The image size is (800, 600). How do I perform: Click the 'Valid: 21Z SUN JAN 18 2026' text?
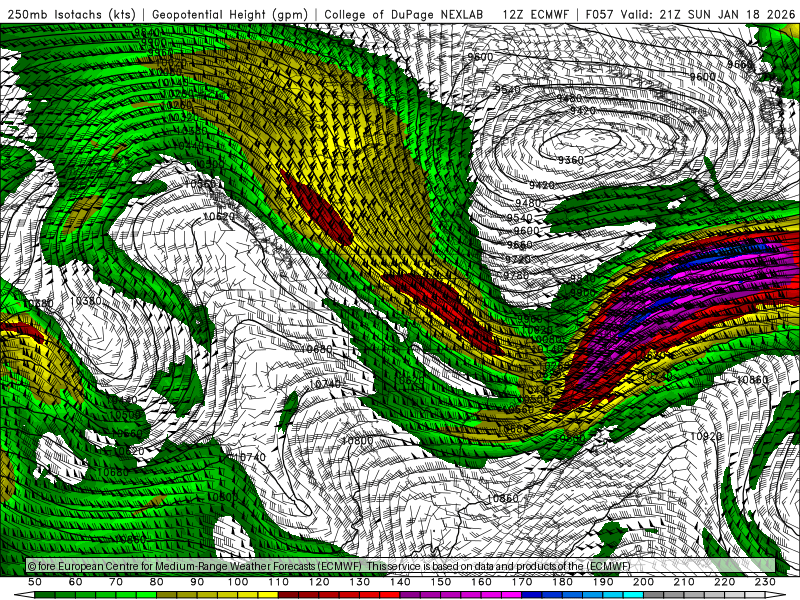coord(708,14)
